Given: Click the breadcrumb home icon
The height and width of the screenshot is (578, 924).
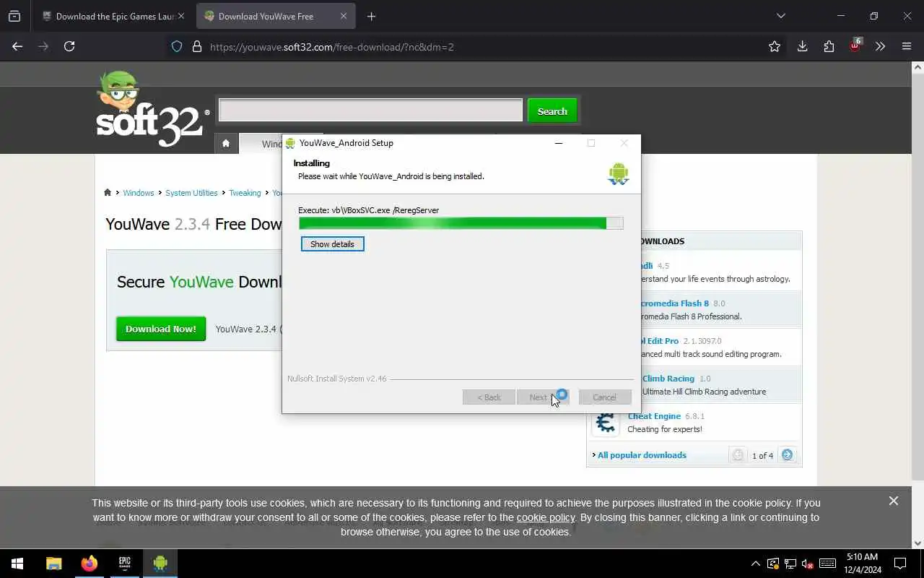Looking at the screenshot, I should tap(108, 193).
